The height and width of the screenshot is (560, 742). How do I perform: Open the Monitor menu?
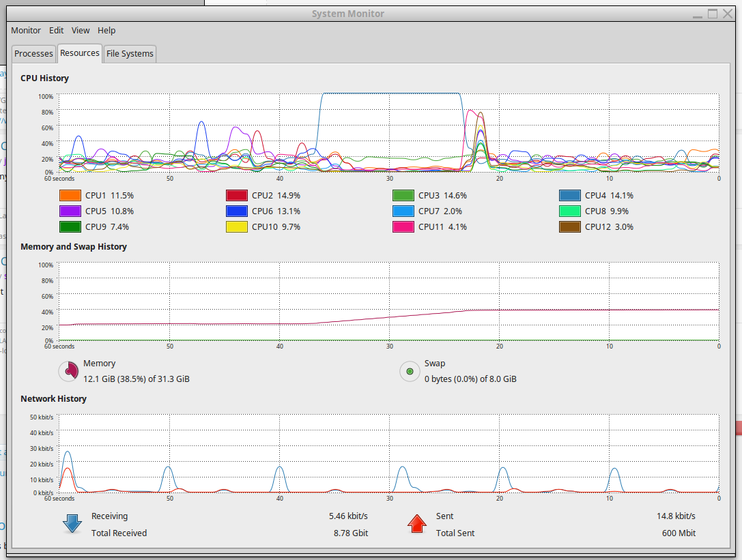[25, 30]
